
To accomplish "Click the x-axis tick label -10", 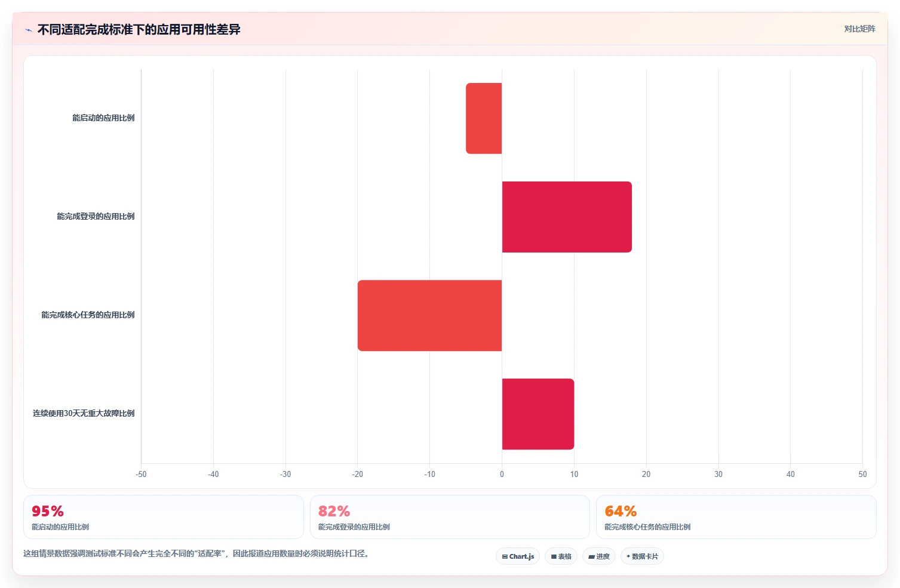I will pos(429,475).
